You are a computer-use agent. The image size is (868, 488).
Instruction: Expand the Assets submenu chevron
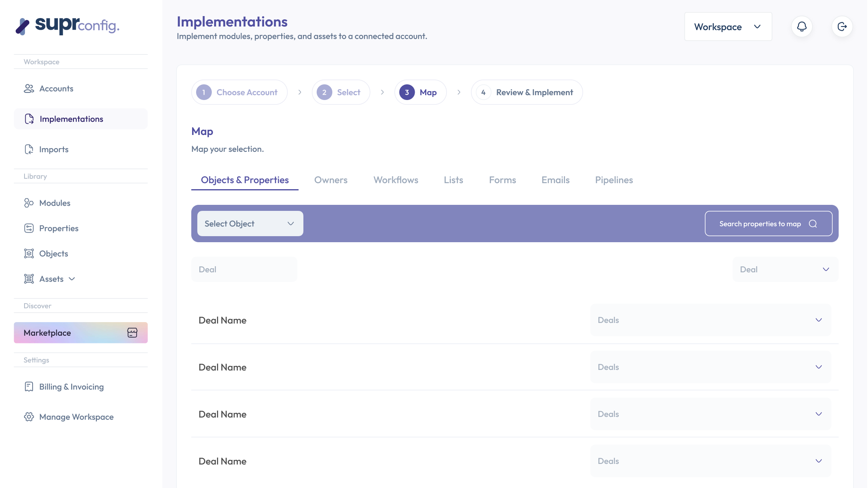pyautogui.click(x=72, y=279)
